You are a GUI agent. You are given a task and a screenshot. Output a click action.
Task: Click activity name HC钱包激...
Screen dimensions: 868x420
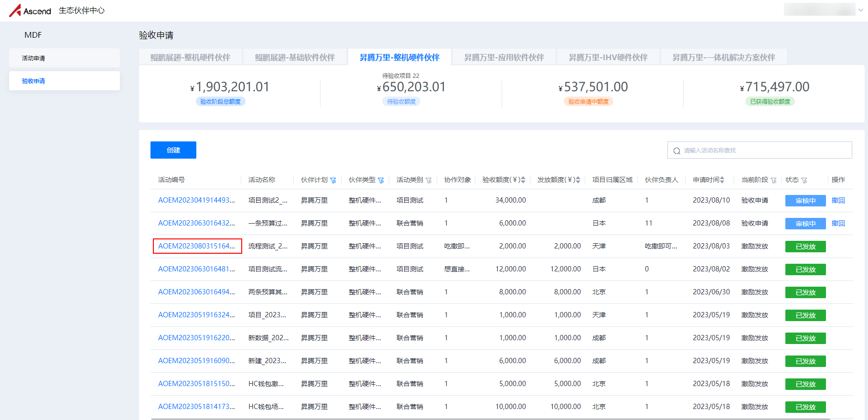tap(266, 384)
